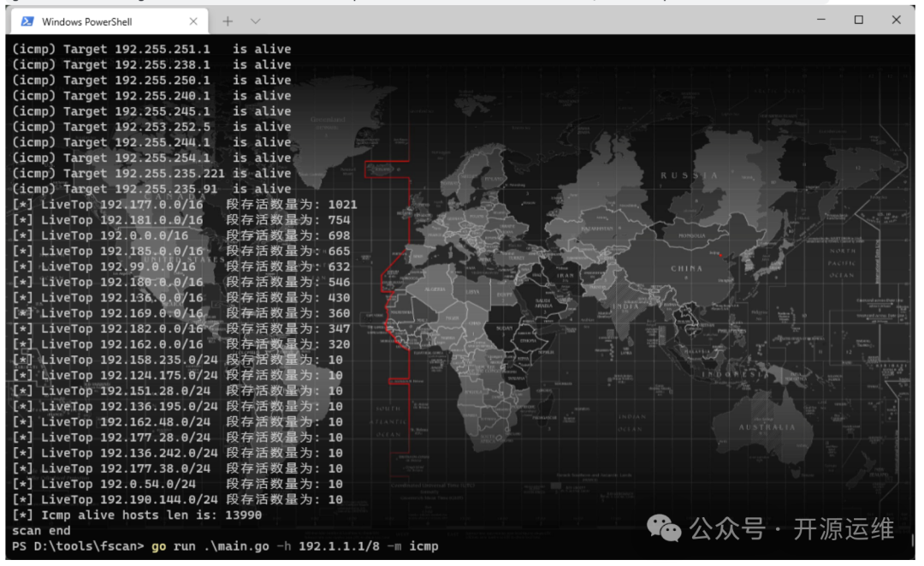Click the LiveTop 192.177.0.0/16 line

(185, 205)
